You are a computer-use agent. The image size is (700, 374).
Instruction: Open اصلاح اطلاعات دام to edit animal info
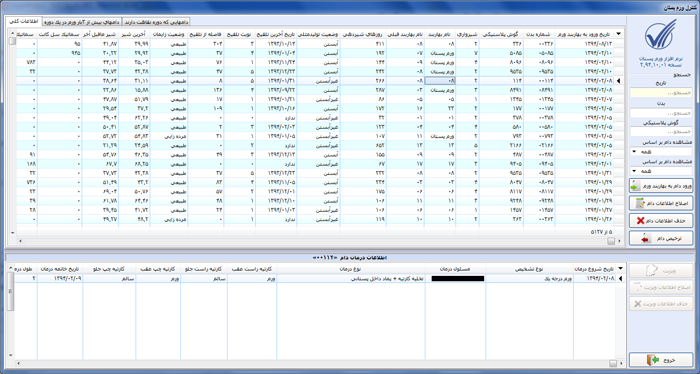(x=661, y=203)
